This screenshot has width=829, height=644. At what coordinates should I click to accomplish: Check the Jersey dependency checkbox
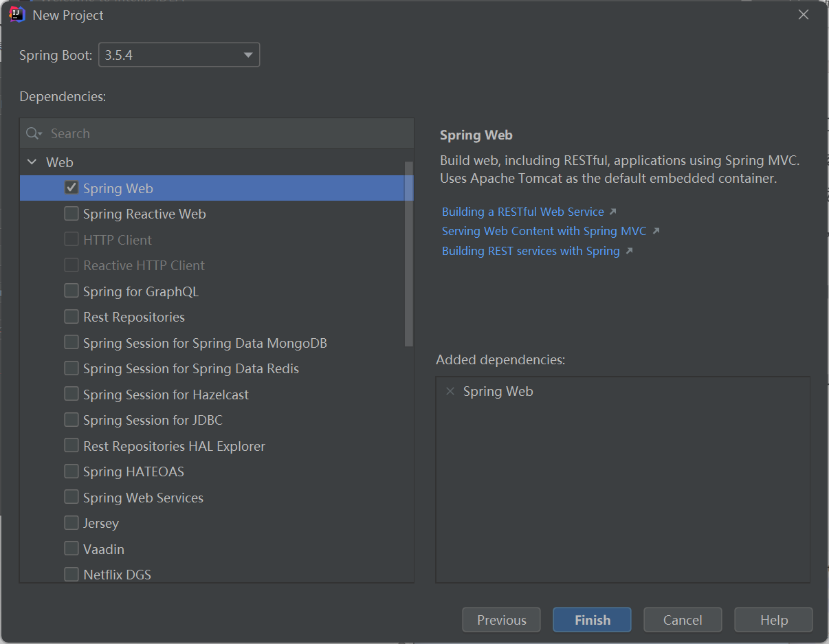click(71, 523)
